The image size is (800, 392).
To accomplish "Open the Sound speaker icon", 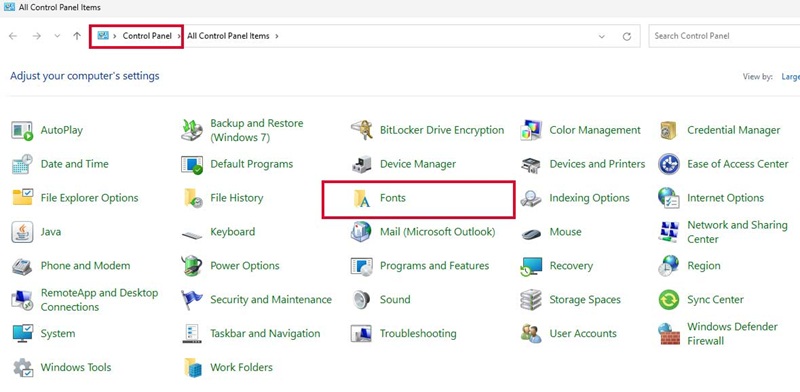I will pos(362,300).
